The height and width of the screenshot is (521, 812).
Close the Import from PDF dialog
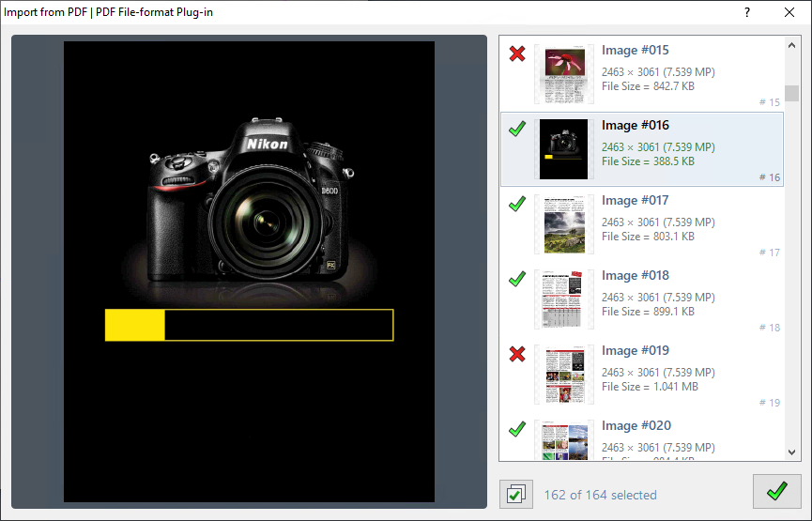tap(789, 12)
